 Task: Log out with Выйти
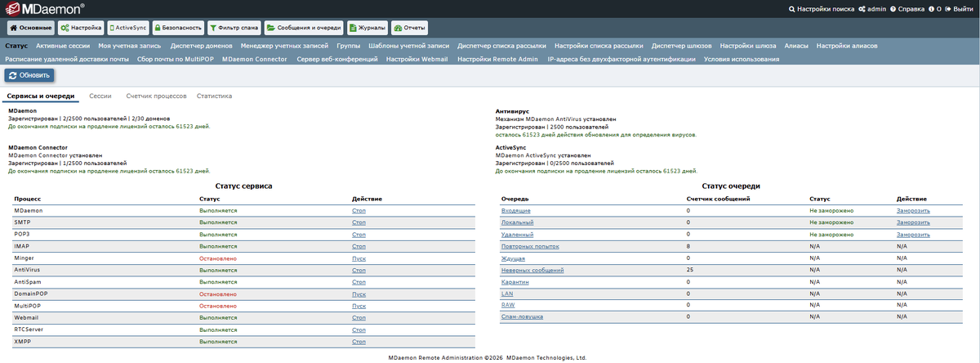[959, 8]
